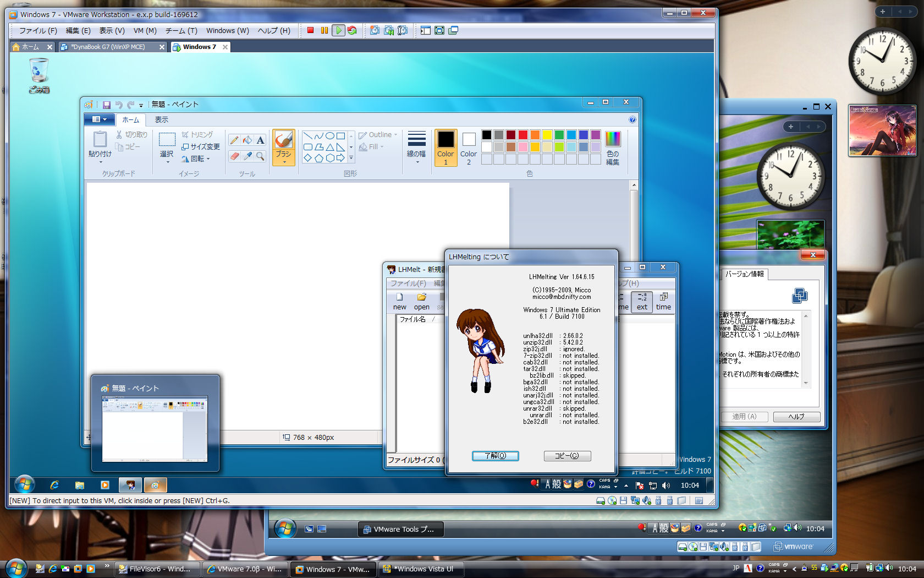
Task: Click the Paint save icon in title bar
Action: (107, 105)
